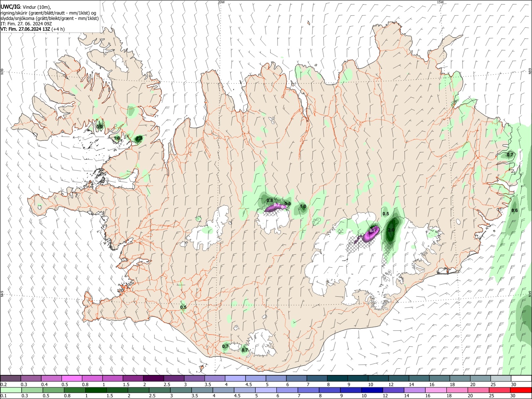Click the '0.7' value near the east coast
Screen dimensions: 532x399
click(x=510, y=155)
